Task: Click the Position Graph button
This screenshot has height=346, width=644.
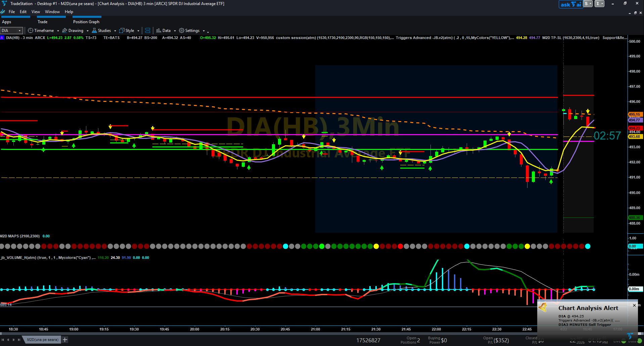Action: point(86,22)
